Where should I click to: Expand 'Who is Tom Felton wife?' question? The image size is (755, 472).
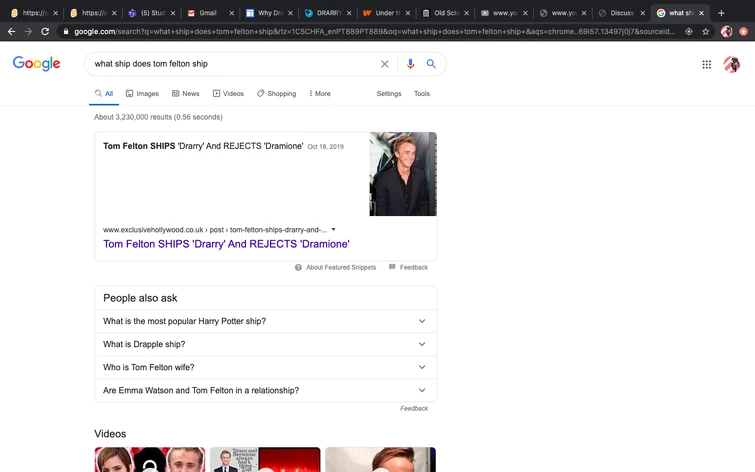tap(265, 367)
